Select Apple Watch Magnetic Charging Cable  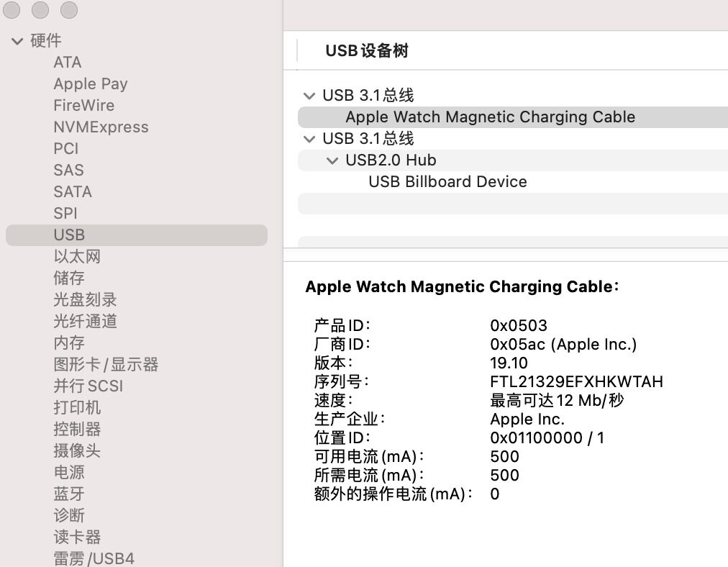[x=490, y=117]
